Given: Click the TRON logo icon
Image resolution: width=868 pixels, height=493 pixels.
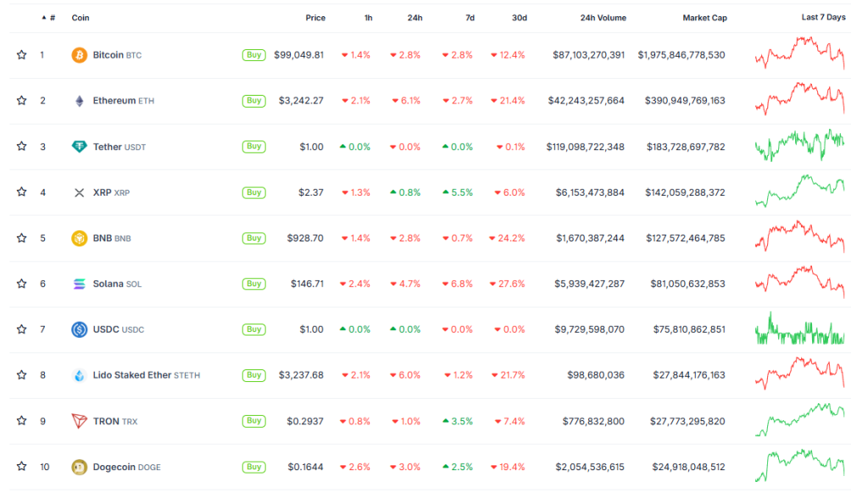Looking at the screenshot, I should click(79, 421).
